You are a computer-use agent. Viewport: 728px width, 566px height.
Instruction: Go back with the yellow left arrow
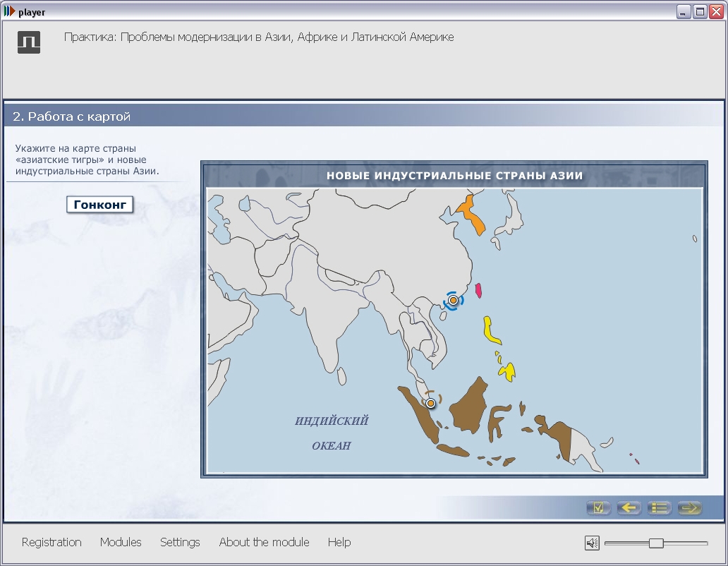[629, 507]
